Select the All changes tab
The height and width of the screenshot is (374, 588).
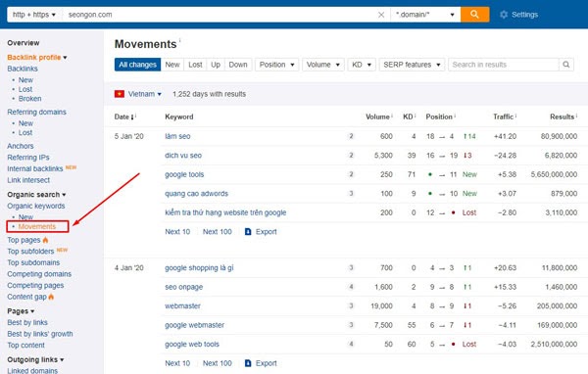coord(137,65)
